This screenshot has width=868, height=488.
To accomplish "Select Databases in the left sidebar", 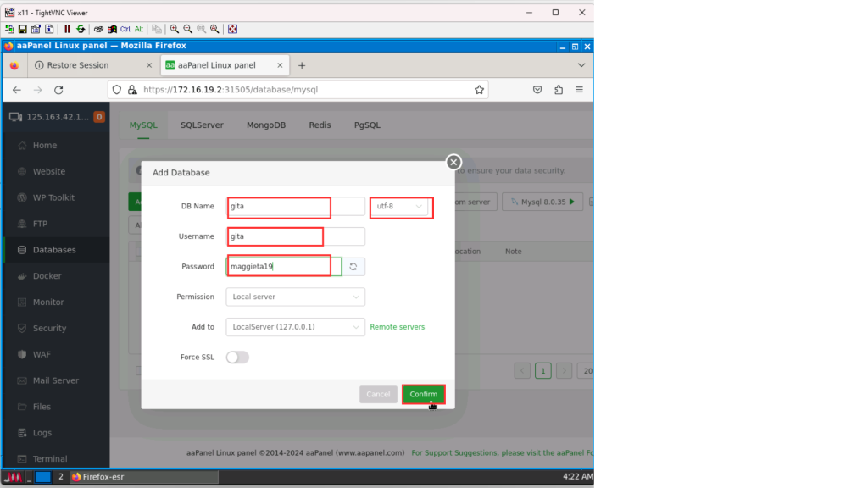I will tap(54, 250).
